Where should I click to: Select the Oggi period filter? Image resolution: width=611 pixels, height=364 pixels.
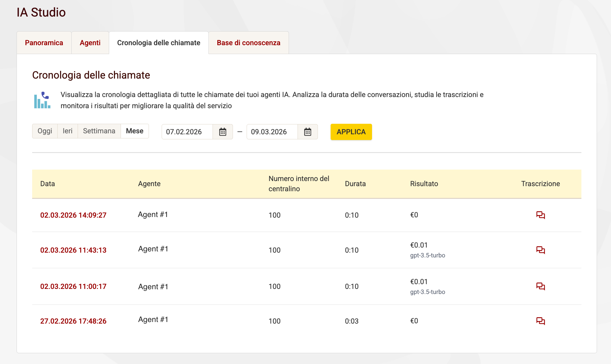point(45,131)
